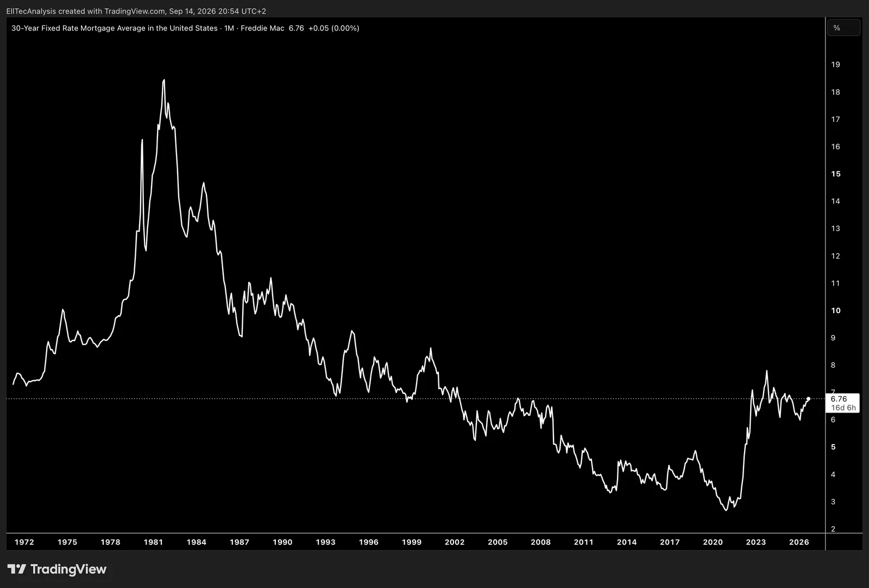Click the 12 level on the price axis
Image resolution: width=869 pixels, height=588 pixels.
pos(835,256)
